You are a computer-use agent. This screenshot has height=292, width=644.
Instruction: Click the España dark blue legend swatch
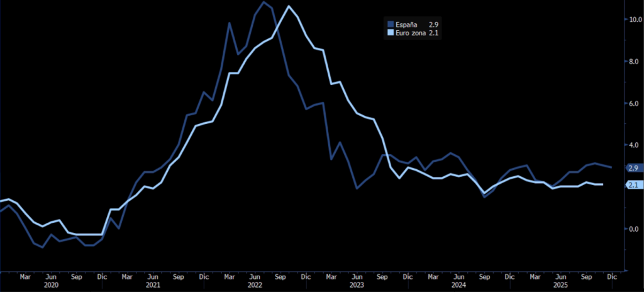391,24
